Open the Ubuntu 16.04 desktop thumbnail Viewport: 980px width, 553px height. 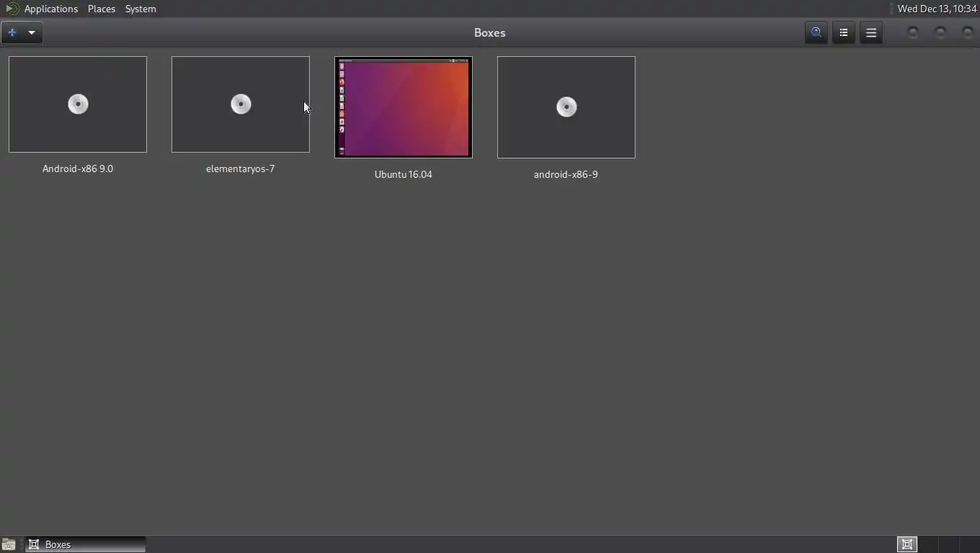click(404, 107)
